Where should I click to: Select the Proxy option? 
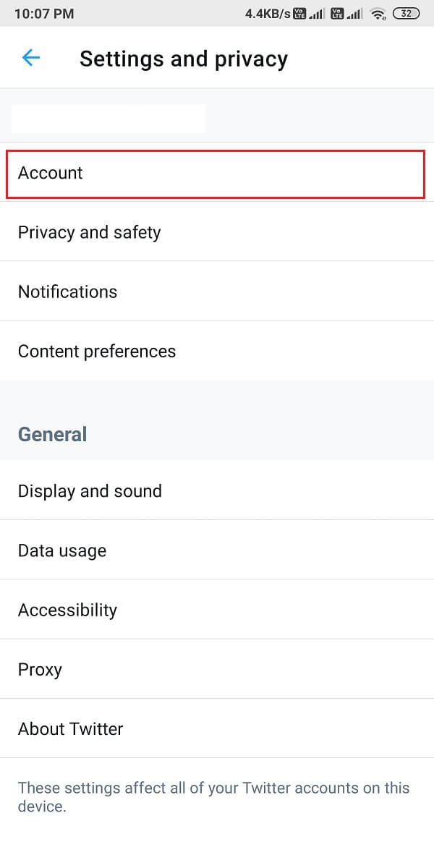pyautogui.click(x=217, y=669)
